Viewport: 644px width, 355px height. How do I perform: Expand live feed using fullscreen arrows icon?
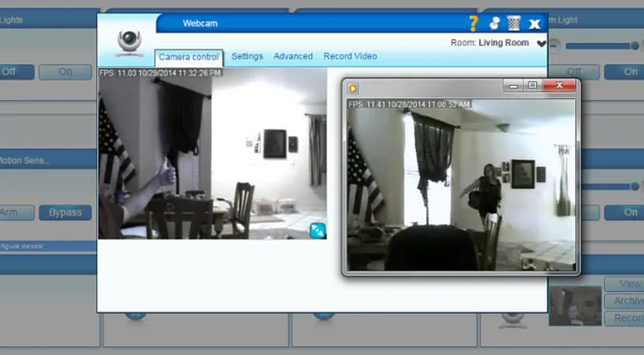[x=318, y=231]
